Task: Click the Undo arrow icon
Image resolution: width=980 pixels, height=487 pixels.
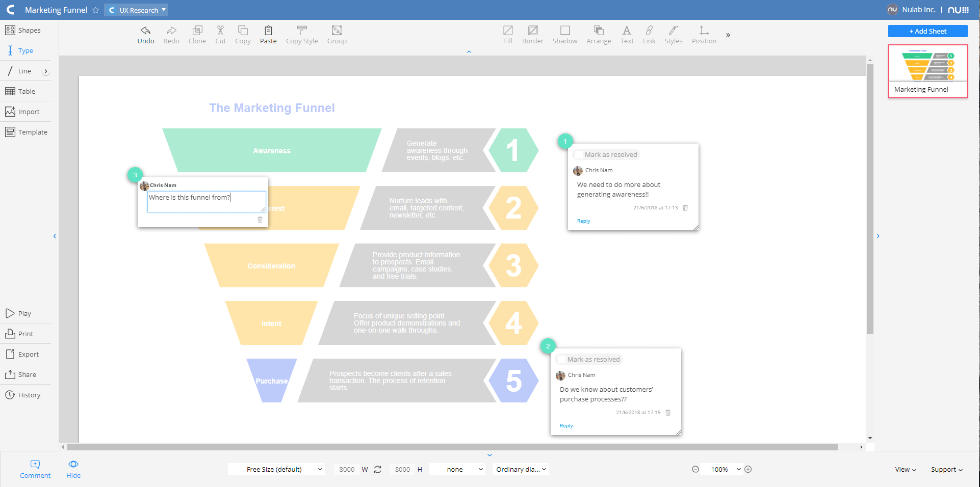Action: click(145, 31)
